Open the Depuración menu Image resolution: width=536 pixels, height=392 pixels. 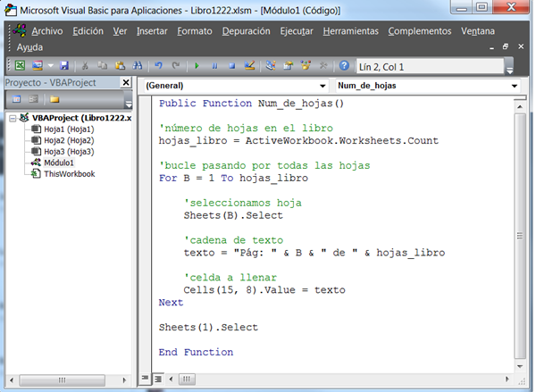[x=246, y=30]
